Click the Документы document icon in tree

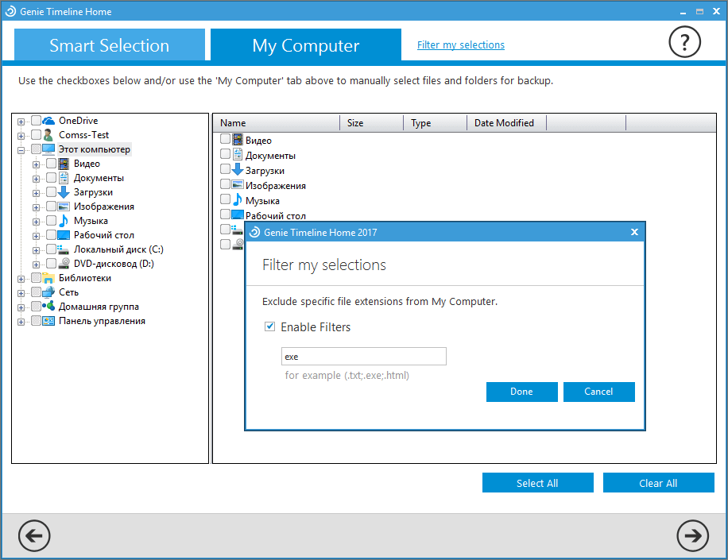64,178
